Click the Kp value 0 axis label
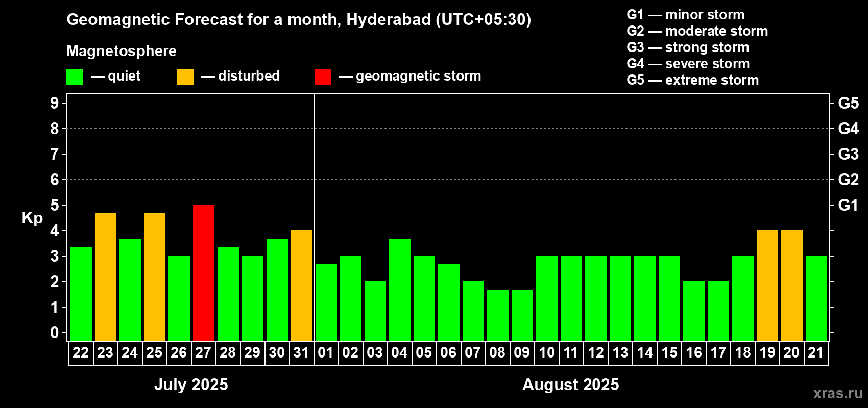Viewport: 868px width, 408px height. pos(55,333)
